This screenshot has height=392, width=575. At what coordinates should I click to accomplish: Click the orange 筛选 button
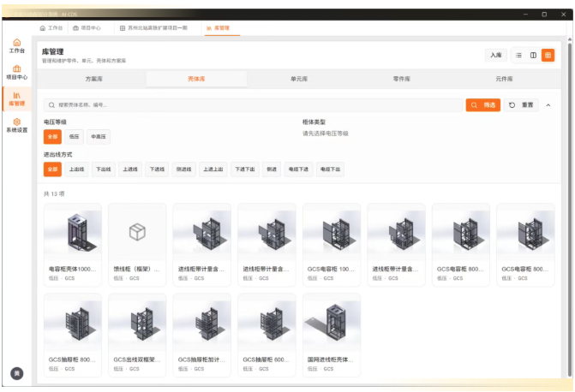[483, 105]
